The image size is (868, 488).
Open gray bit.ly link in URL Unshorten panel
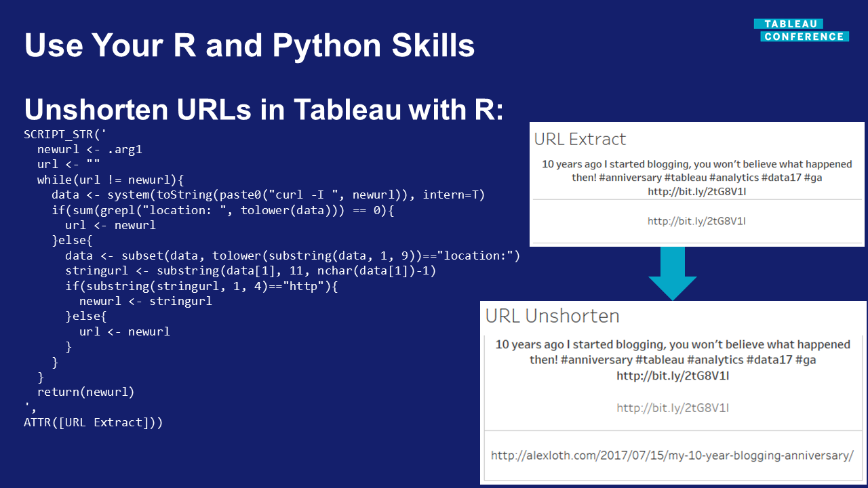pyautogui.click(x=673, y=408)
